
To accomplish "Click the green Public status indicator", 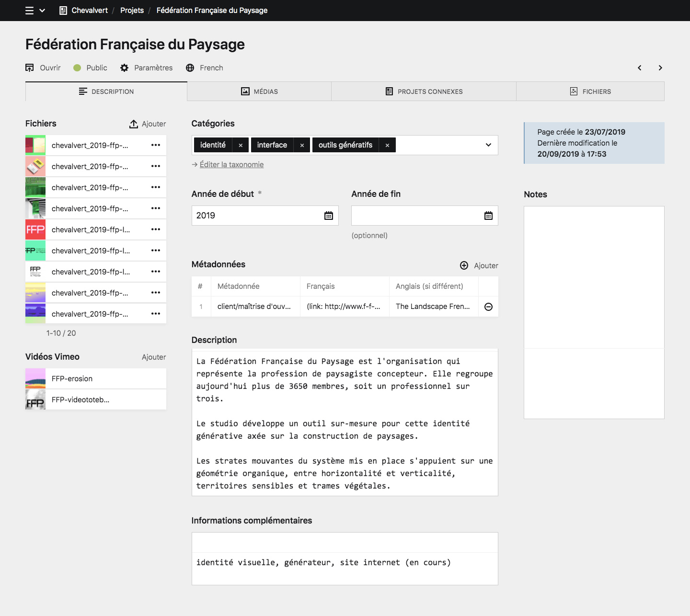I will (77, 68).
